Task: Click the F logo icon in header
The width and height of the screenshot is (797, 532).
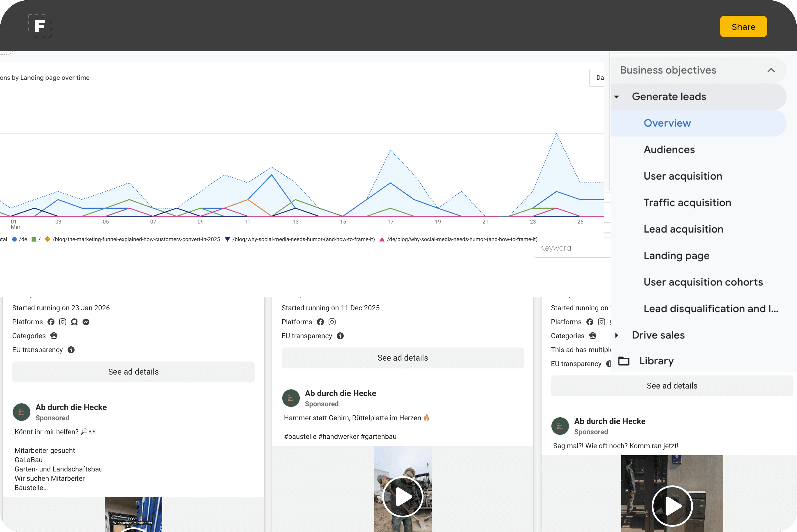Action: [40, 26]
